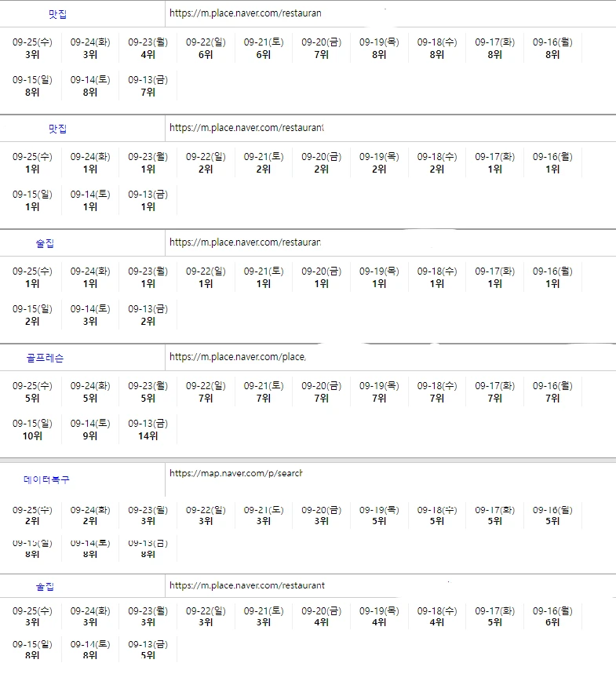Select the 09-19(목) cell showing 5위
The height and width of the screenshot is (674, 616).
pos(379,515)
